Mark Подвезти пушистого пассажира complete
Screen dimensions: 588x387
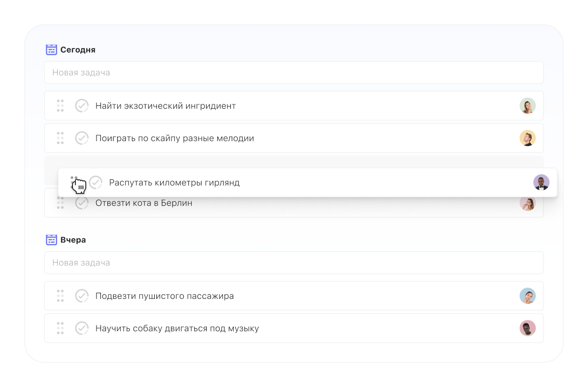point(82,296)
